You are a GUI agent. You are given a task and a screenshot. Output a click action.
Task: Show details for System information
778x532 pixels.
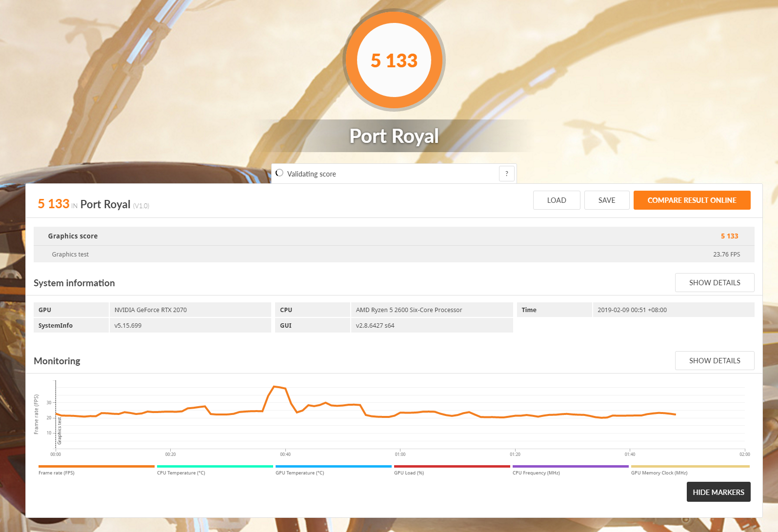(x=715, y=283)
